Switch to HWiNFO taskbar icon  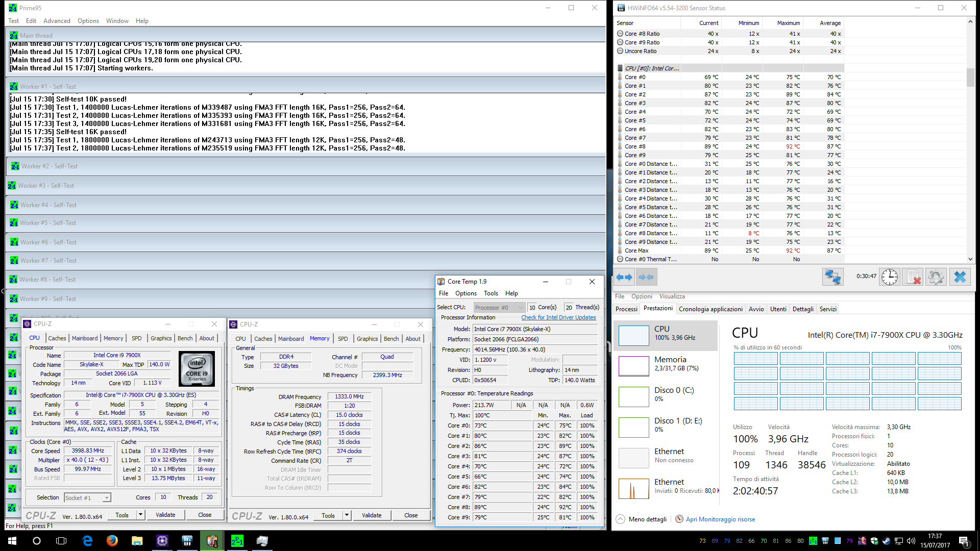187,541
